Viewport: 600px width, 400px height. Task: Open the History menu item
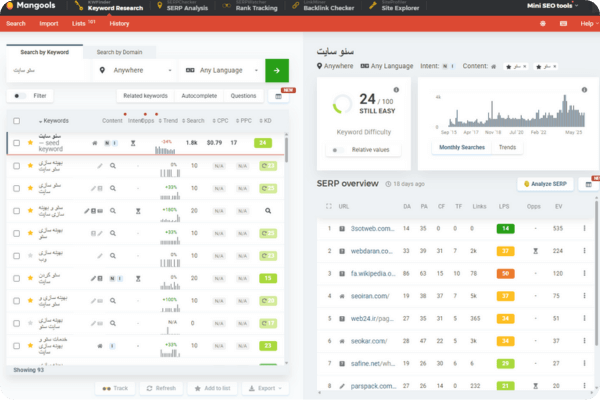tap(119, 24)
